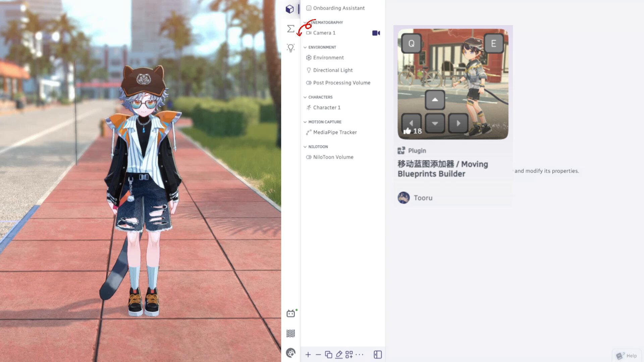Viewport: 644px width, 362px height.
Task: Click the Post Processing Volume icon
Action: click(x=309, y=83)
